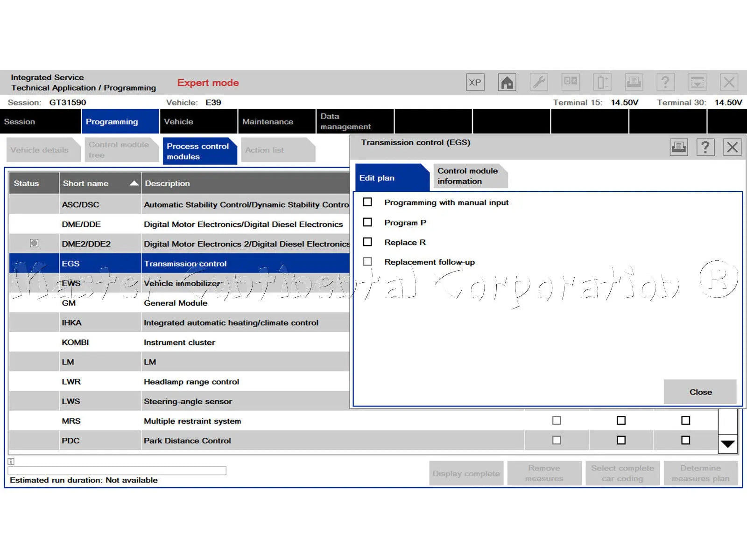Image resolution: width=747 pixels, height=560 pixels.
Task: Sort by Short name column arrow
Action: [134, 183]
